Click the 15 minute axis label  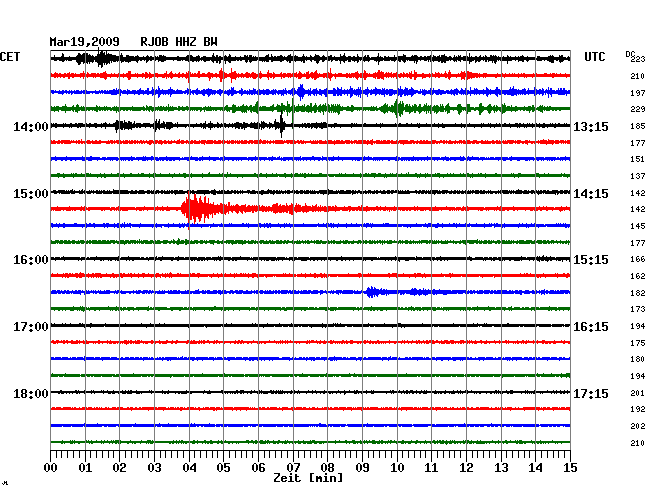click(570, 468)
